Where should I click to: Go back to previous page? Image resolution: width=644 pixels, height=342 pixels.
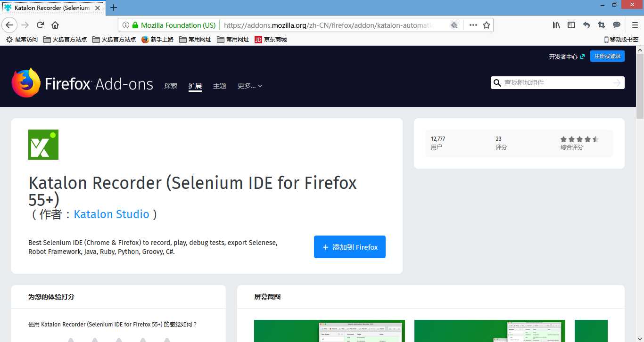pos(9,25)
